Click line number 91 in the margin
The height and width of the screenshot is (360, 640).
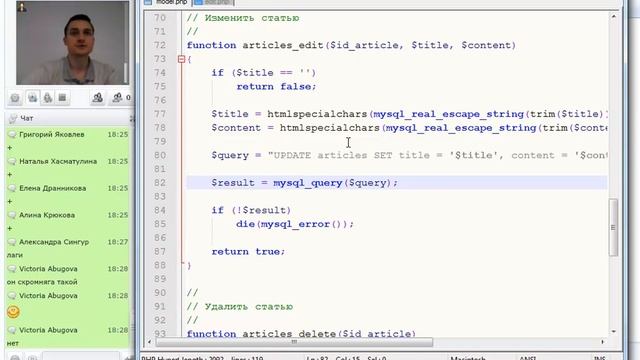pyautogui.click(x=160, y=307)
